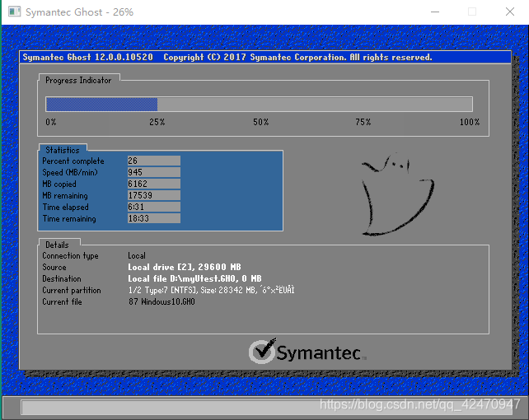This screenshot has width=529, height=420.
Task: Select the Time elapsed value 6:31
Action: pos(153,207)
